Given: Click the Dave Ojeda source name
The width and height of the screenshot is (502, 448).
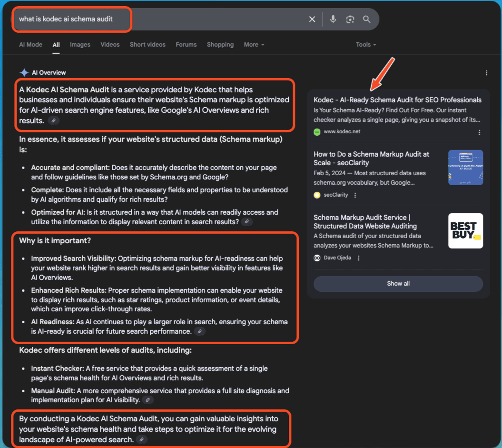Looking at the screenshot, I should (x=337, y=258).
